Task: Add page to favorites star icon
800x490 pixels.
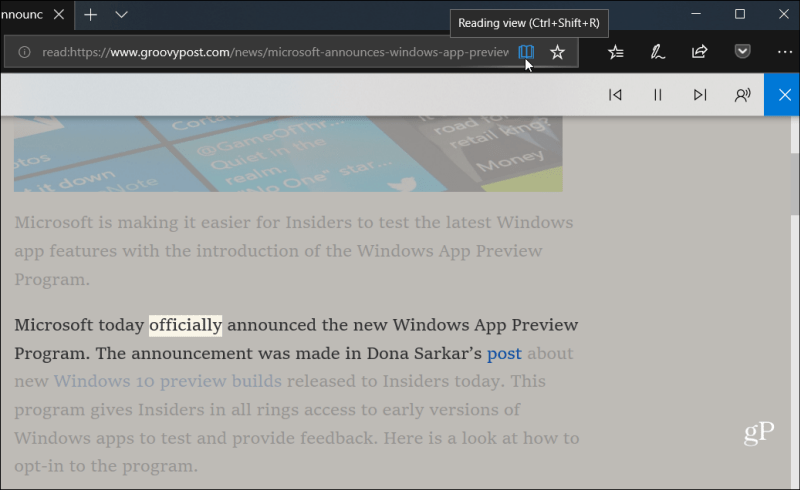Action: tap(557, 52)
